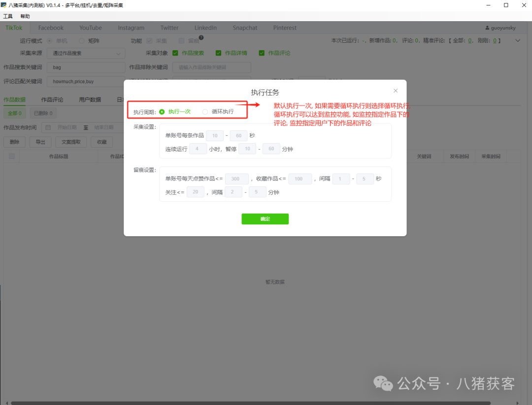
Task: Expand stats panel chevron at top right
Action: 518,41
